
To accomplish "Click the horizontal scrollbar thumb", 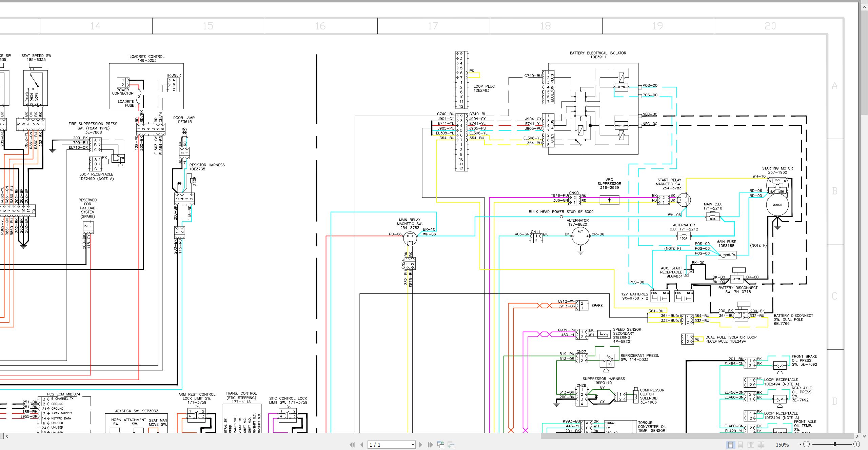I will point(697,436).
